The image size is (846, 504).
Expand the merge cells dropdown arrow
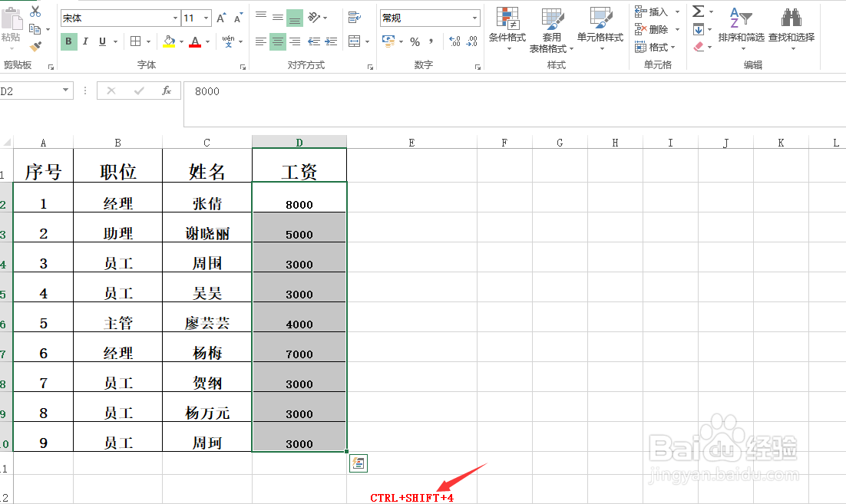368,41
